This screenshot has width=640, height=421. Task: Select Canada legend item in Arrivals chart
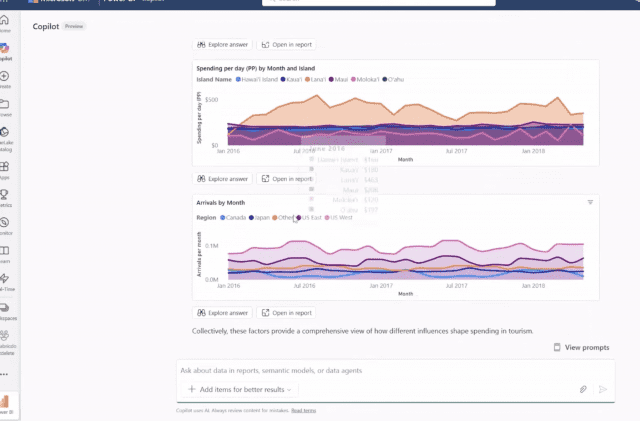point(233,218)
